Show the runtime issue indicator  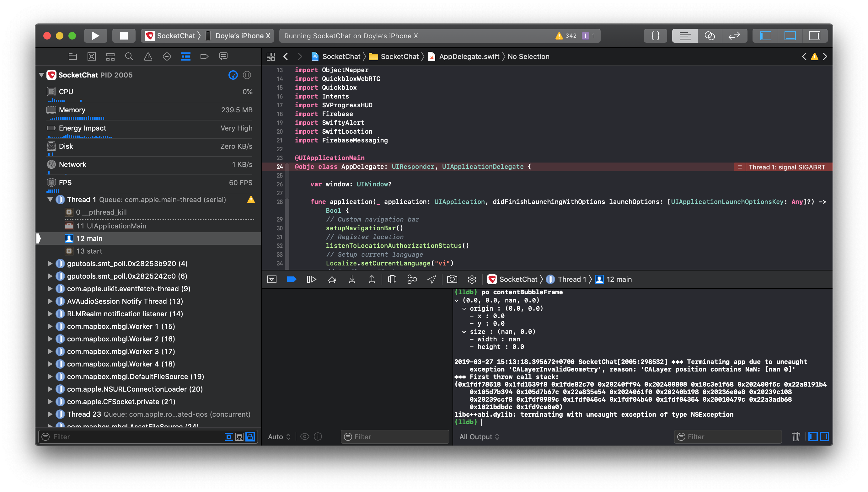(x=589, y=36)
